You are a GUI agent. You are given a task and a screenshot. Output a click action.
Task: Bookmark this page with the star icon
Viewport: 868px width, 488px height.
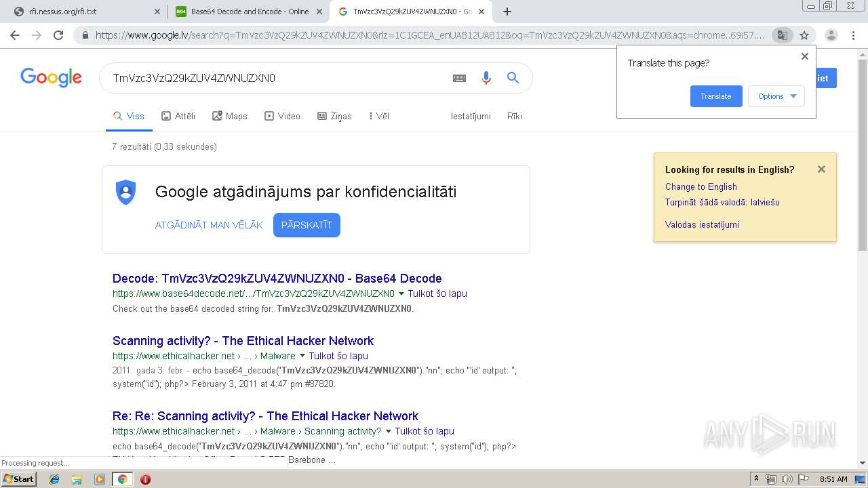(804, 35)
